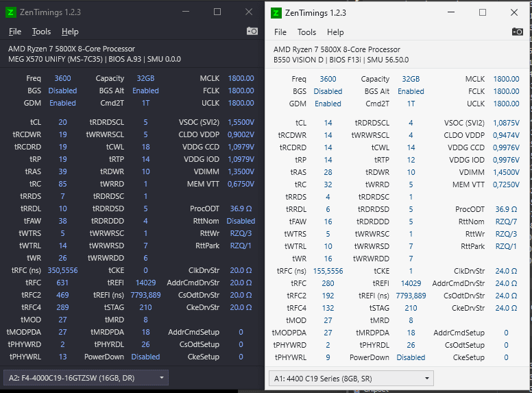
Task: Click tRFC value 631
Action: [x=62, y=283]
